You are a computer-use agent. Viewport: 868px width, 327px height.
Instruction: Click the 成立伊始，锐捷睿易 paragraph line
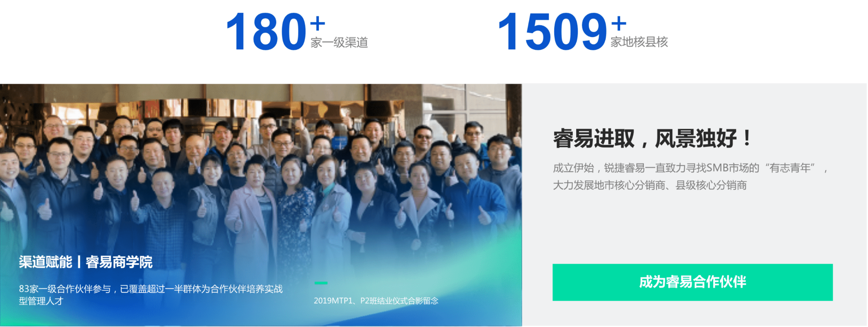tap(690, 168)
